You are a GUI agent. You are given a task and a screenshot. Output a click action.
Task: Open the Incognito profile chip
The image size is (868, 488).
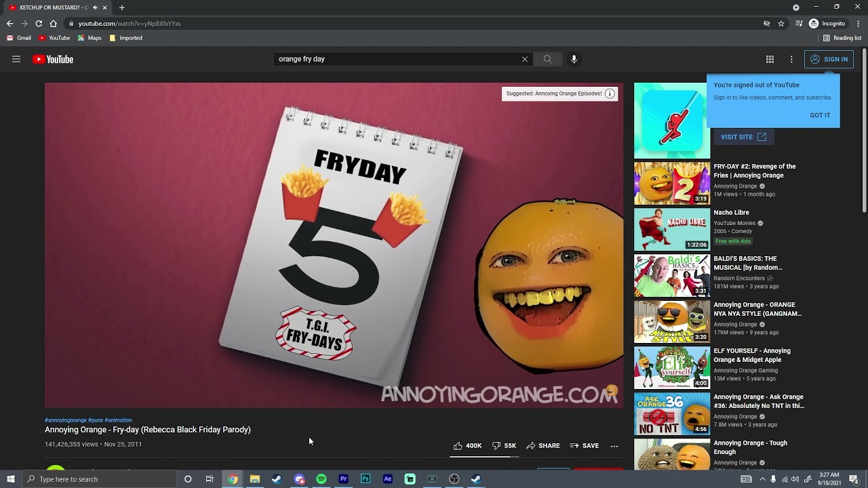pyautogui.click(x=827, y=23)
